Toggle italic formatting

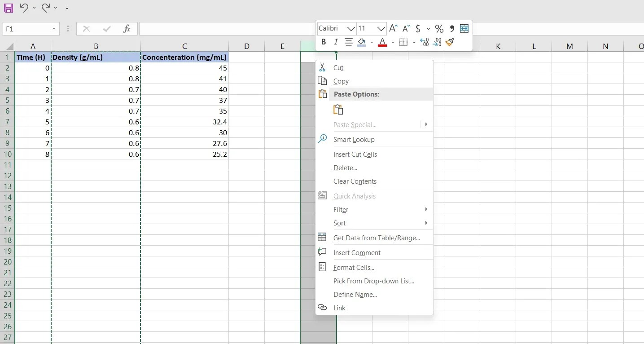click(x=336, y=42)
